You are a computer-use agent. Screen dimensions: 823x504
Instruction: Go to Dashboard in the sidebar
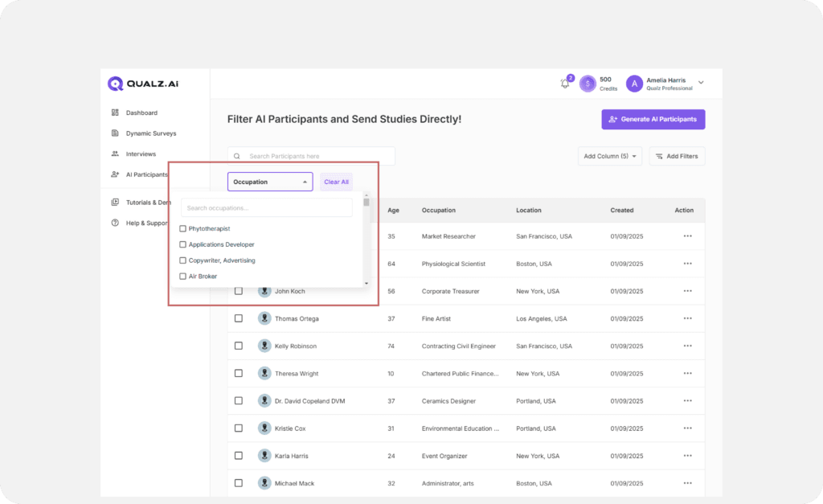pos(141,113)
